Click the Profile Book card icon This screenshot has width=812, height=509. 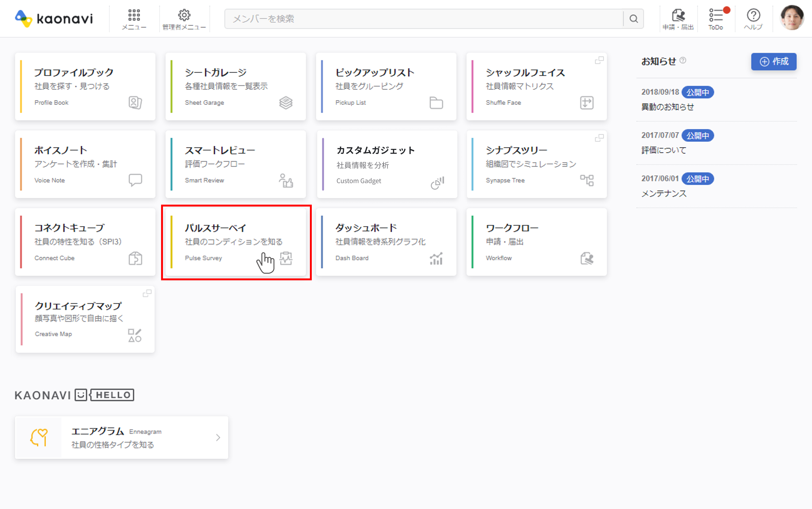pos(135,102)
